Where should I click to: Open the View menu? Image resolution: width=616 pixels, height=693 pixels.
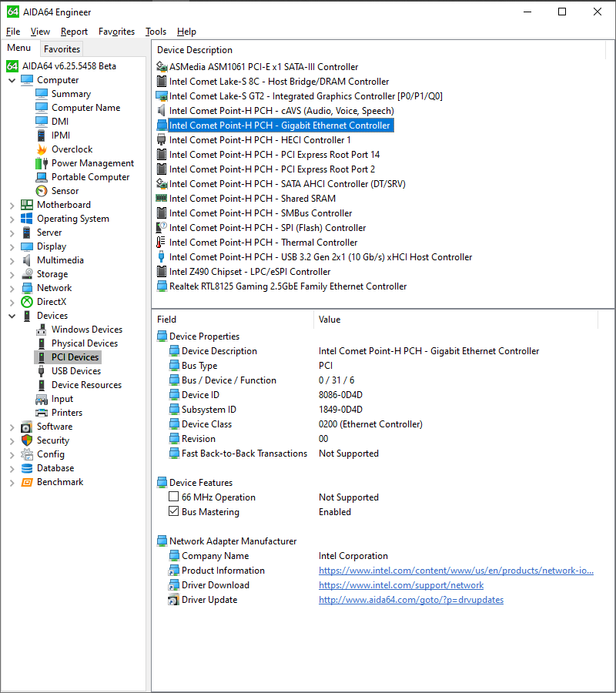click(x=40, y=32)
